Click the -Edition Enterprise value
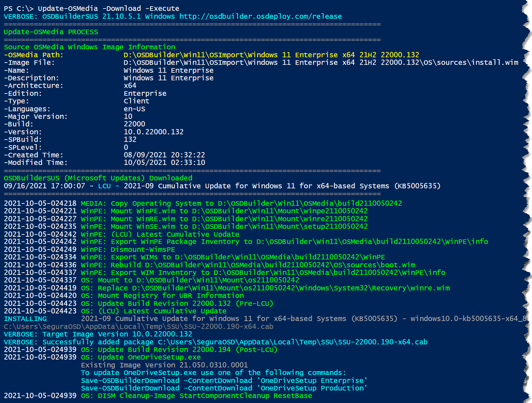This screenshot has width=532, height=403. click(145, 93)
